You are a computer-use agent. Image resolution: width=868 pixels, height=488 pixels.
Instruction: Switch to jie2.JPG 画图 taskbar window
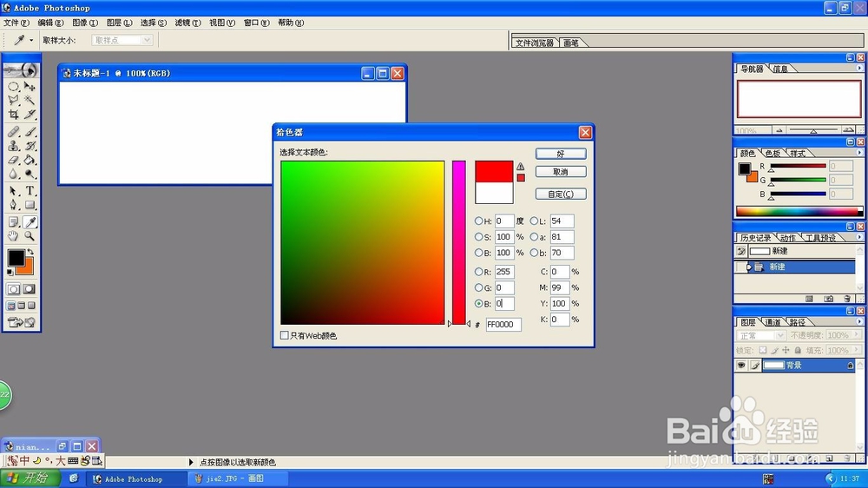[238, 478]
